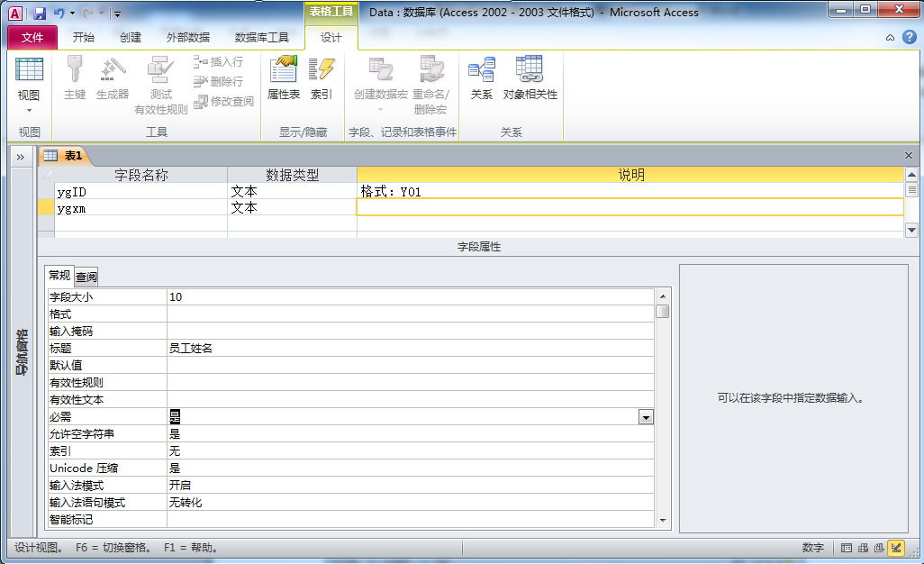The width and height of the screenshot is (924, 564).
Task: Click the Primary Key (主键) icon
Action: pyautogui.click(x=75, y=77)
